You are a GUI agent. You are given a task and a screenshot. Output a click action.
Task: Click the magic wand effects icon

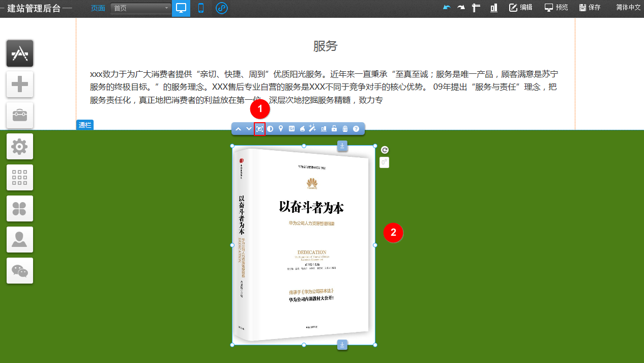point(313,129)
